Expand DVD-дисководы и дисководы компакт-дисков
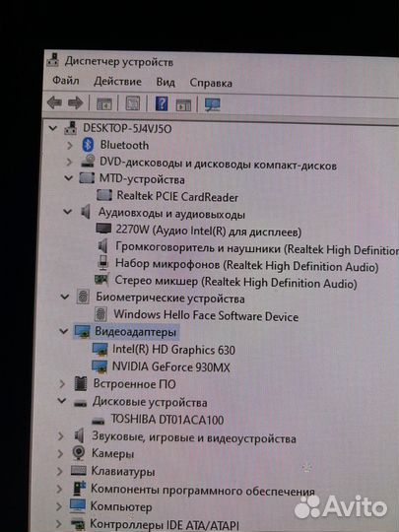 69,162
